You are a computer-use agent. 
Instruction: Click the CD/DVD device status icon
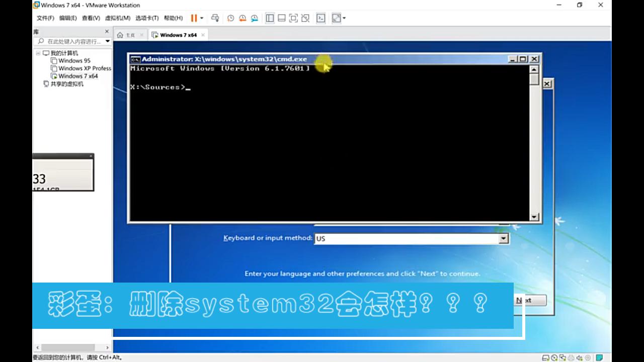pyautogui.click(x=555, y=358)
